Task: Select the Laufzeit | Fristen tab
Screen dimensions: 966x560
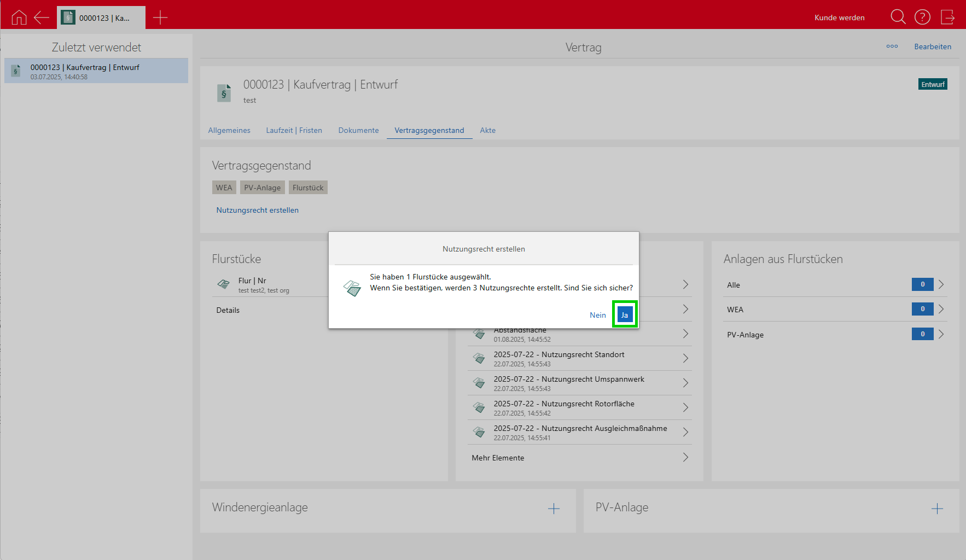Action: tap(294, 130)
